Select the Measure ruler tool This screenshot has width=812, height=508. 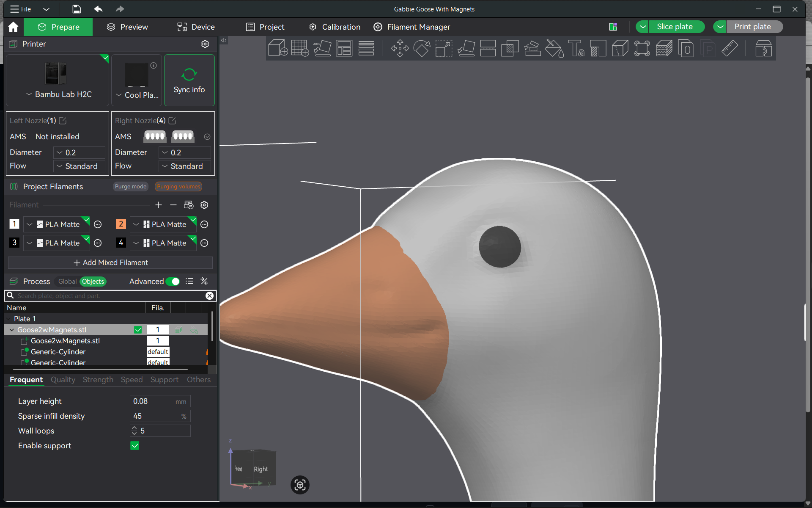click(730, 48)
